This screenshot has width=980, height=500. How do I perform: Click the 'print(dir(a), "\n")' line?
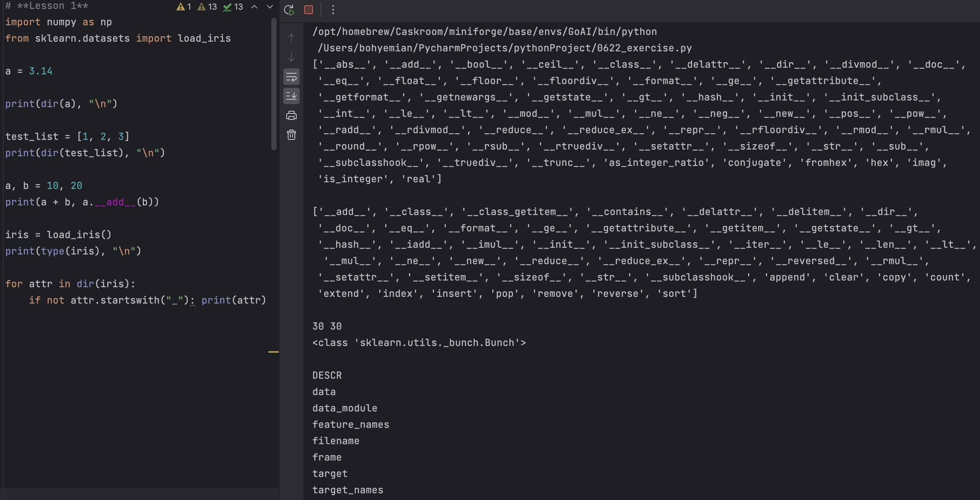pyautogui.click(x=61, y=104)
